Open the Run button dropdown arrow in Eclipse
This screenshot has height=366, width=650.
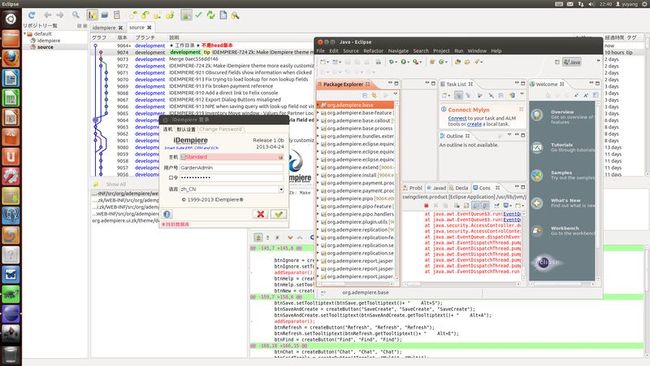click(408, 62)
